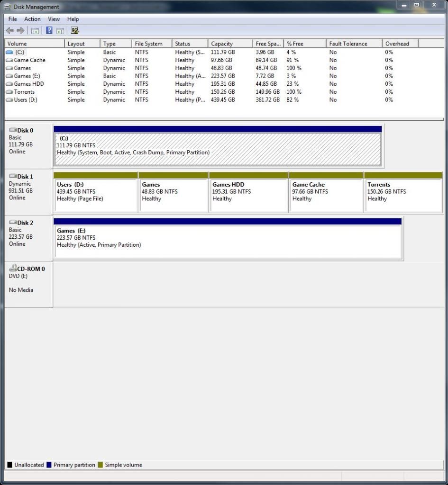Select the Games HDD block in the Disk 1 map
This screenshot has width=448, height=485.
click(x=249, y=192)
